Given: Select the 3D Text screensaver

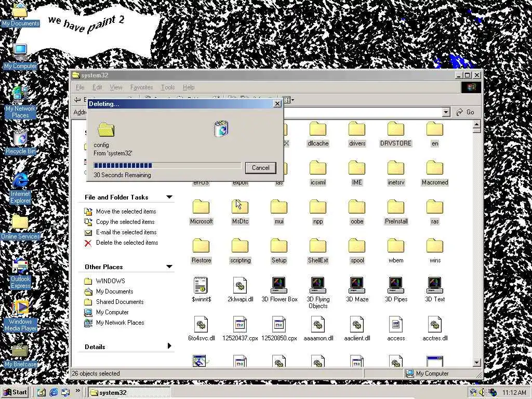Looking at the screenshot, I should [x=435, y=290].
